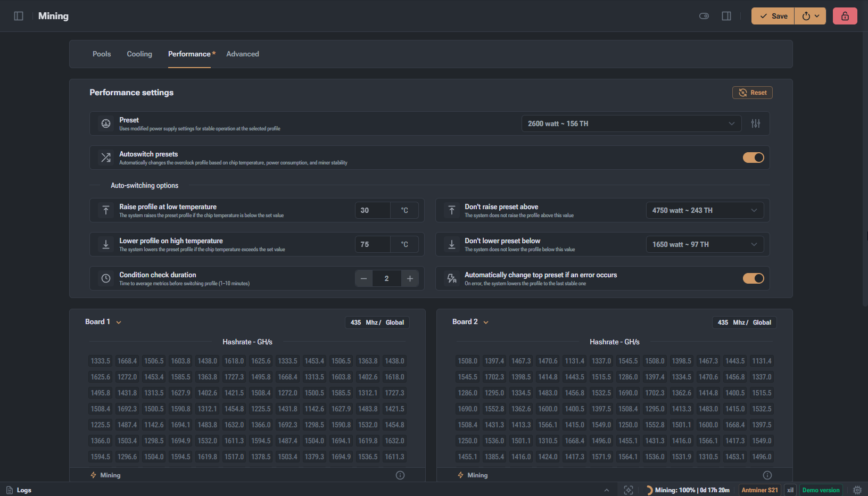Open the Advanced tab
The height and width of the screenshot is (496, 868).
pyautogui.click(x=243, y=54)
